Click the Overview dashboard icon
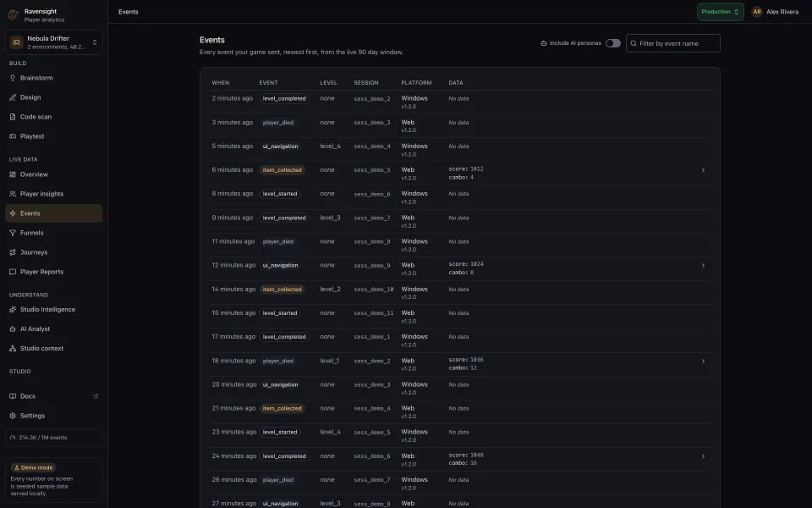 click(13, 174)
